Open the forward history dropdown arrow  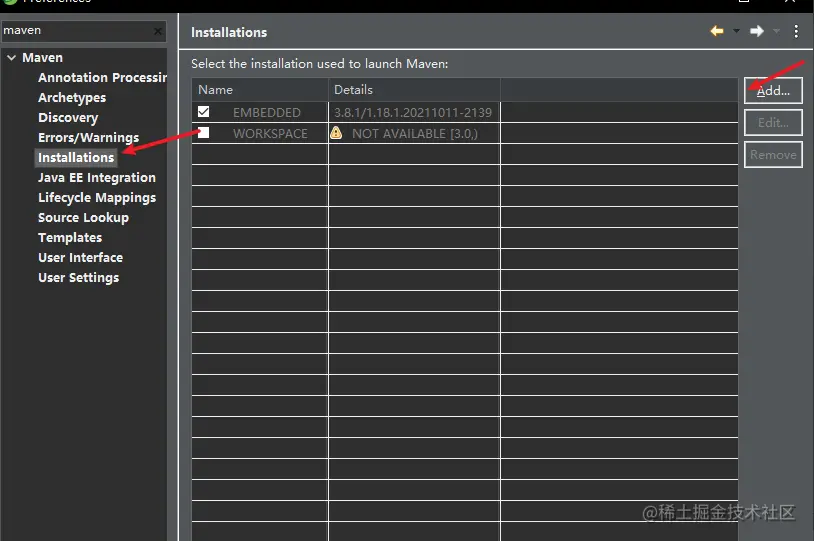coord(777,31)
